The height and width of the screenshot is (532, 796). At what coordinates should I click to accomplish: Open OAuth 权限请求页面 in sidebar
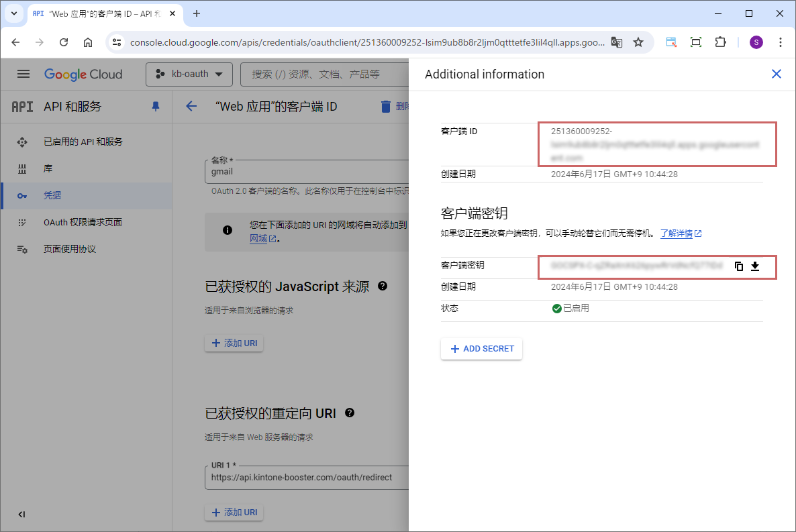point(83,222)
